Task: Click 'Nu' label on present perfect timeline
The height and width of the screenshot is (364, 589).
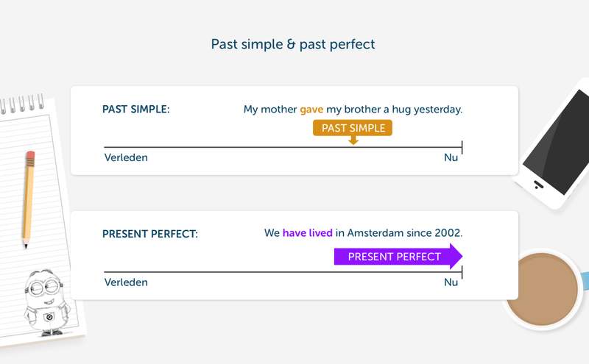Action: tap(451, 282)
